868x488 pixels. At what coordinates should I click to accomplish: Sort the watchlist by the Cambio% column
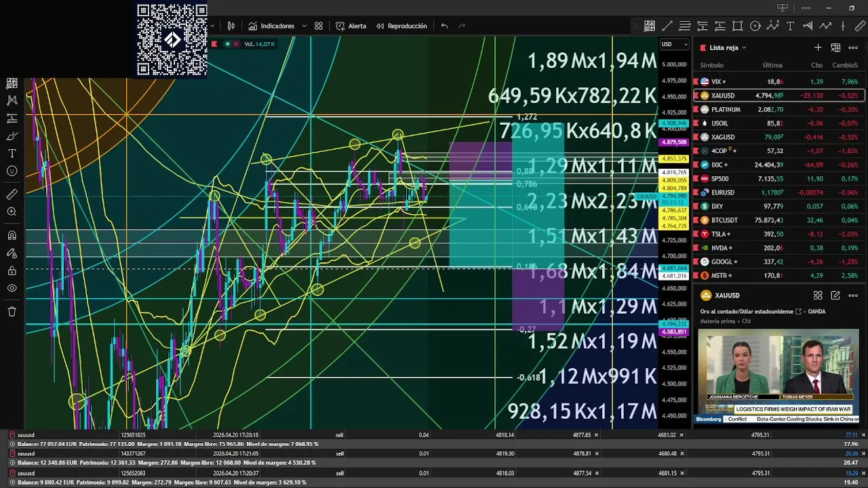[x=845, y=65]
